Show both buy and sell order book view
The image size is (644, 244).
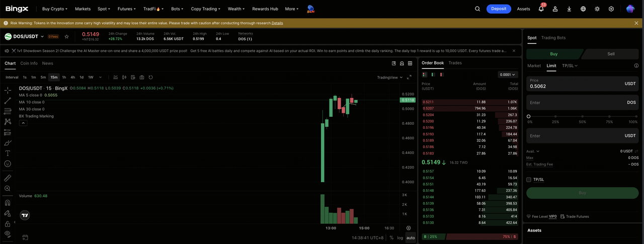point(425,74)
